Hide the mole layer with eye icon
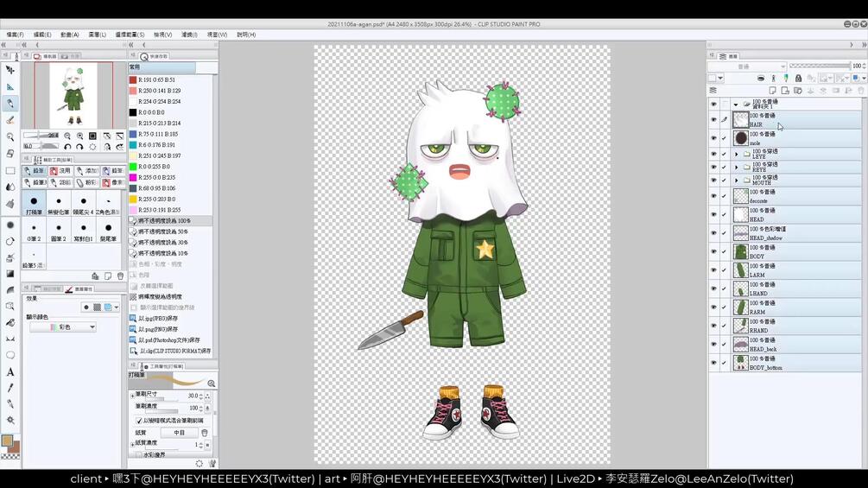868x488 pixels. (x=713, y=138)
